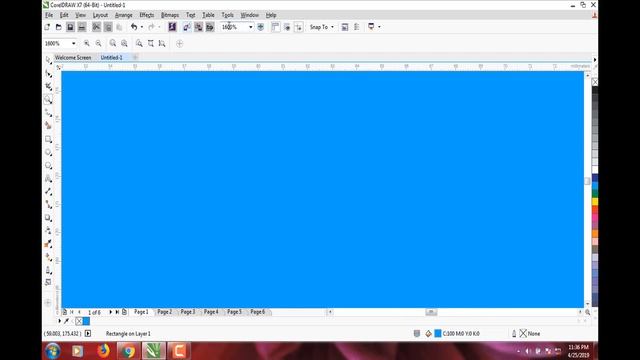Click the Zoom Out icon on property bar
This screenshot has height=360, width=640.
pos(98,43)
